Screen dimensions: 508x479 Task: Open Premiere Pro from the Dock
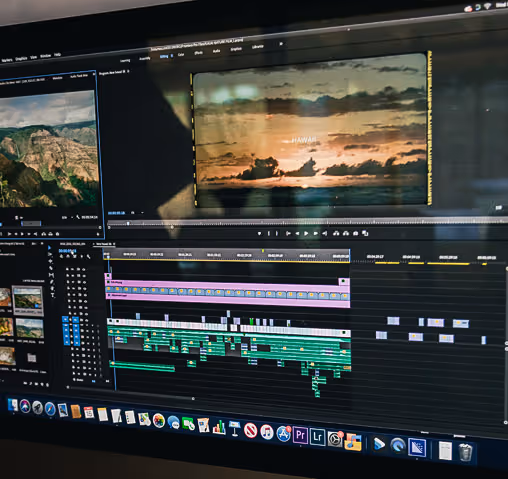[300, 435]
